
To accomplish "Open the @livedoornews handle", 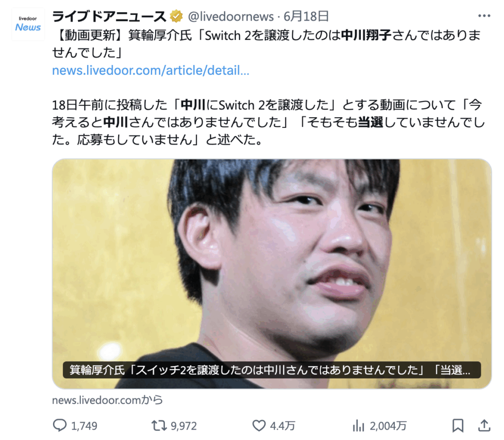I will 231,16.
